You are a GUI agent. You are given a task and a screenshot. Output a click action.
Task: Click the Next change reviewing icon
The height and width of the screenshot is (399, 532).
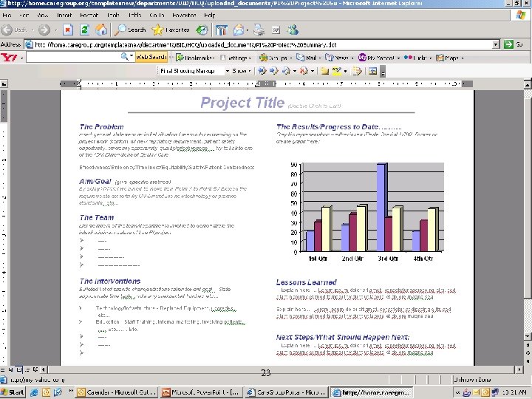click(274, 71)
